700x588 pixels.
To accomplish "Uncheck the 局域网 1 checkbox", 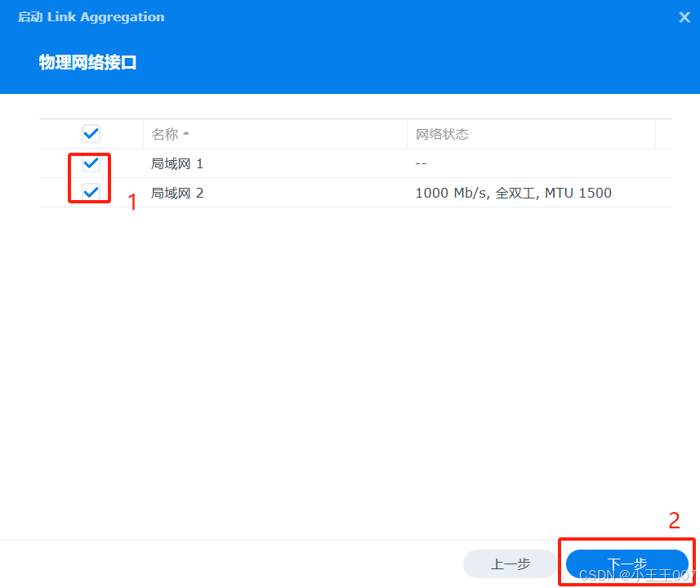I will pyautogui.click(x=91, y=163).
